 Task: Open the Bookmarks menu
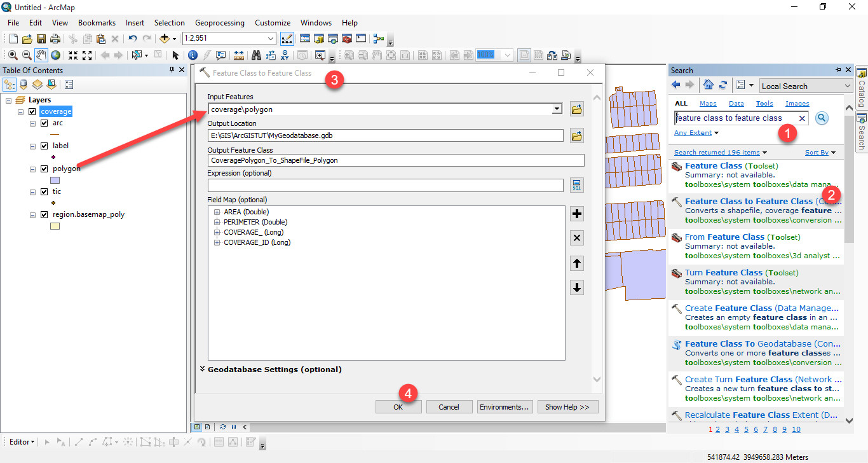coord(97,22)
